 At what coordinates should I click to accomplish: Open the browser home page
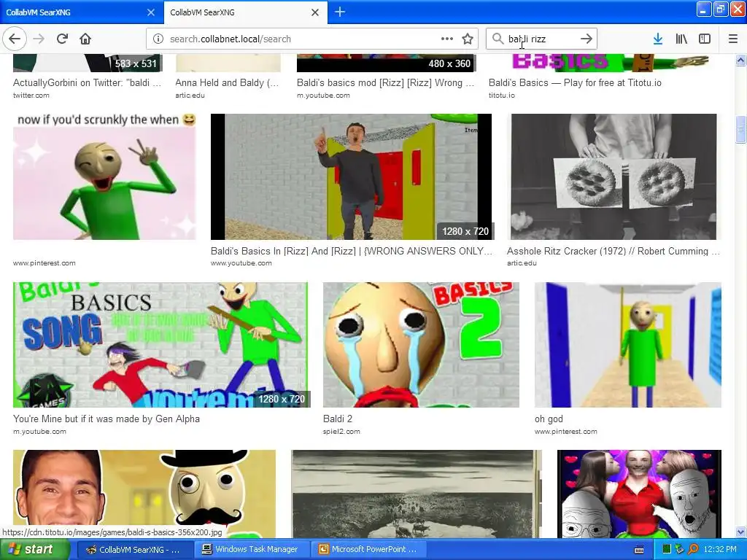tap(85, 39)
